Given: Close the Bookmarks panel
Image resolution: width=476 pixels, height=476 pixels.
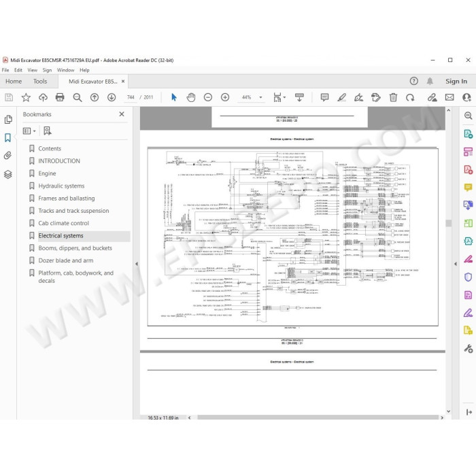Looking at the screenshot, I should (x=122, y=114).
